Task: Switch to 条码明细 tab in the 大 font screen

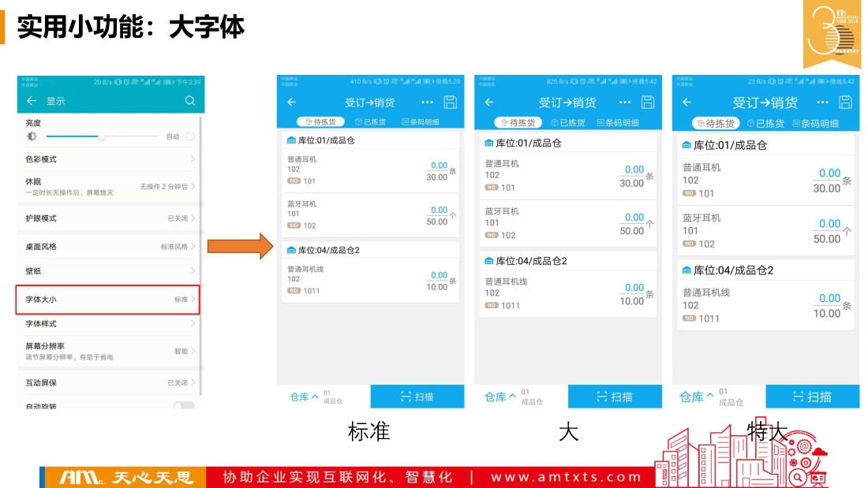Action: pyautogui.click(x=618, y=123)
